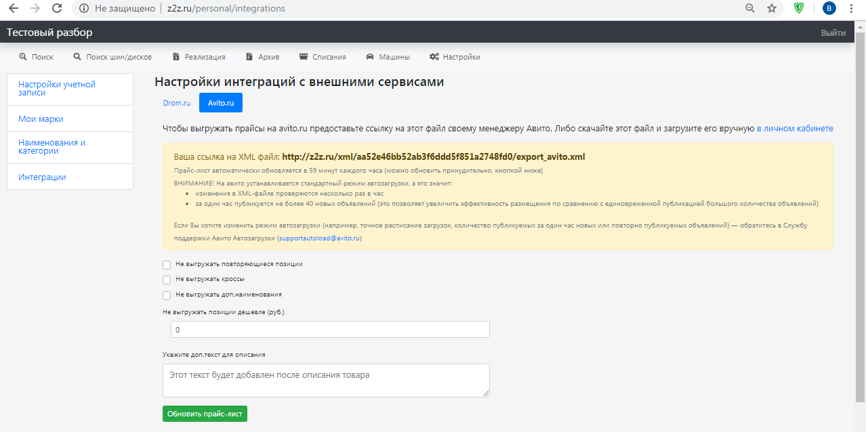Open 'Мои марки' in the sidebar
This screenshot has height=432, width=868.
tap(41, 119)
